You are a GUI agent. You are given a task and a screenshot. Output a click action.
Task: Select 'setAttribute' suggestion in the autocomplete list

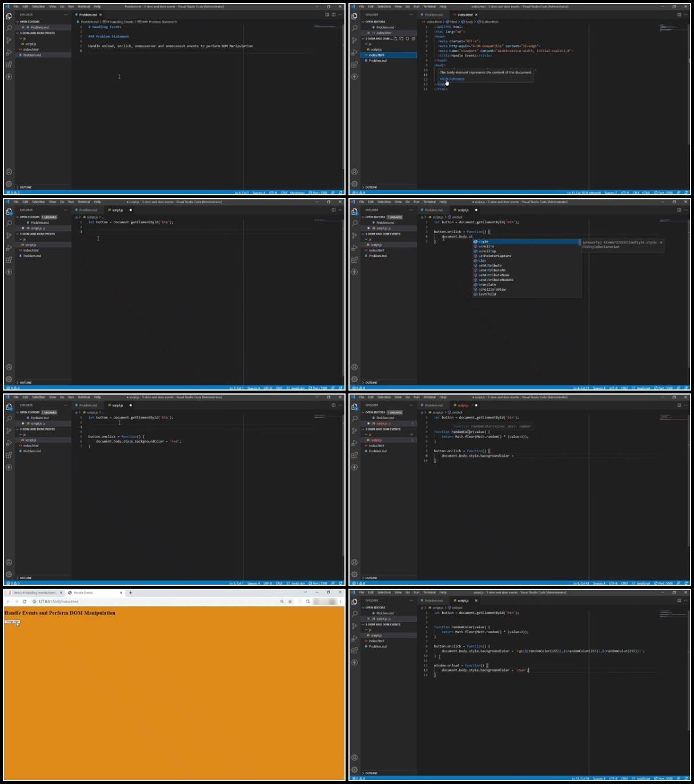(x=525, y=266)
